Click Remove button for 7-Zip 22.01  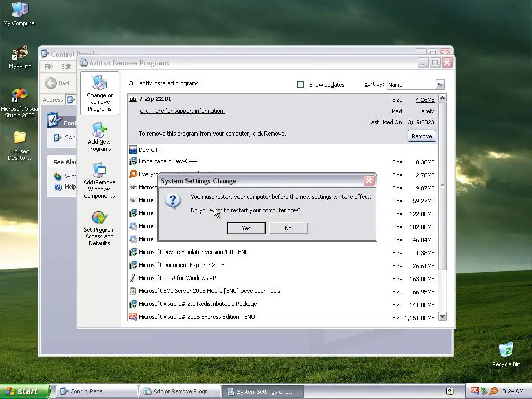[x=422, y=136]
